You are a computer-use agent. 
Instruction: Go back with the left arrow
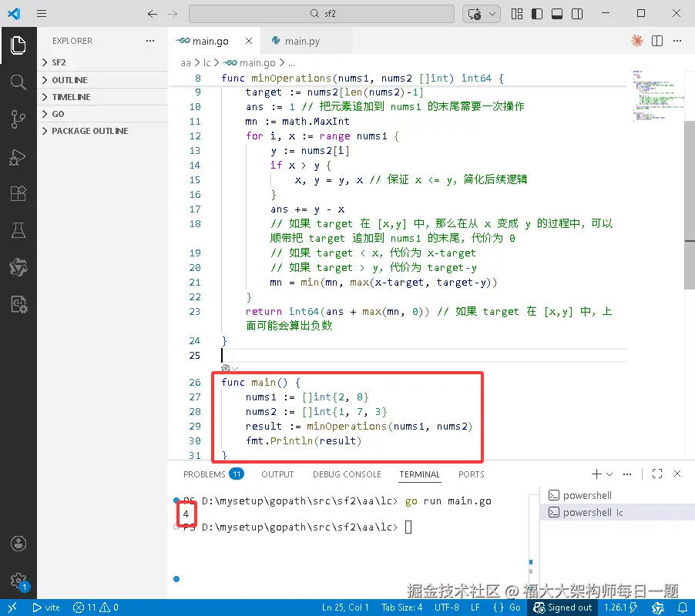click(153, 14)
